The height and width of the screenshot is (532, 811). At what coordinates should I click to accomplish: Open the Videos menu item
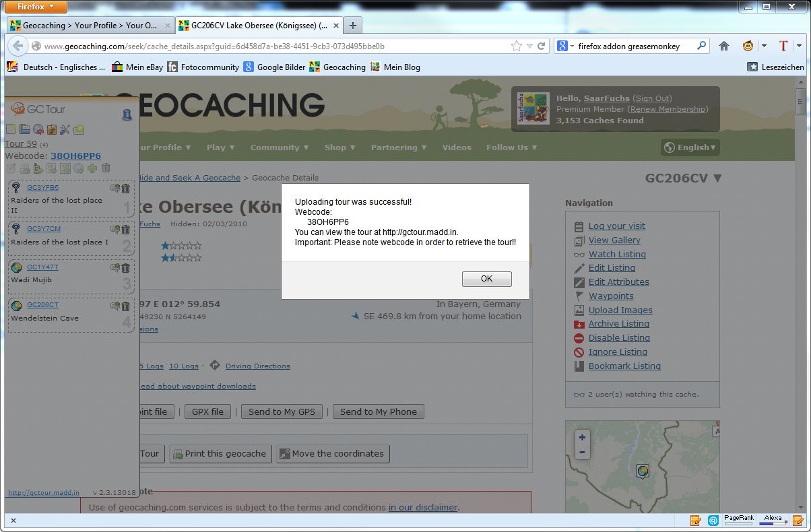457,147
